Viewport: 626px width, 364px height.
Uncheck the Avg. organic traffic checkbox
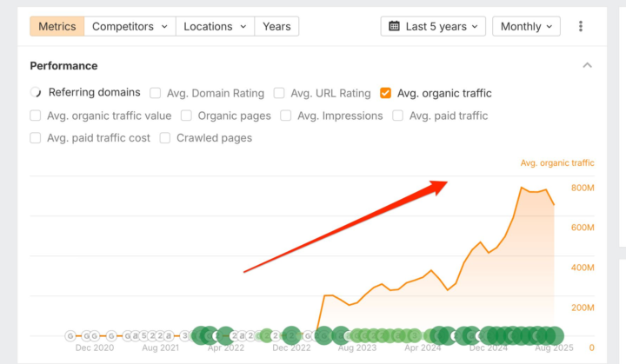(386, 93)
